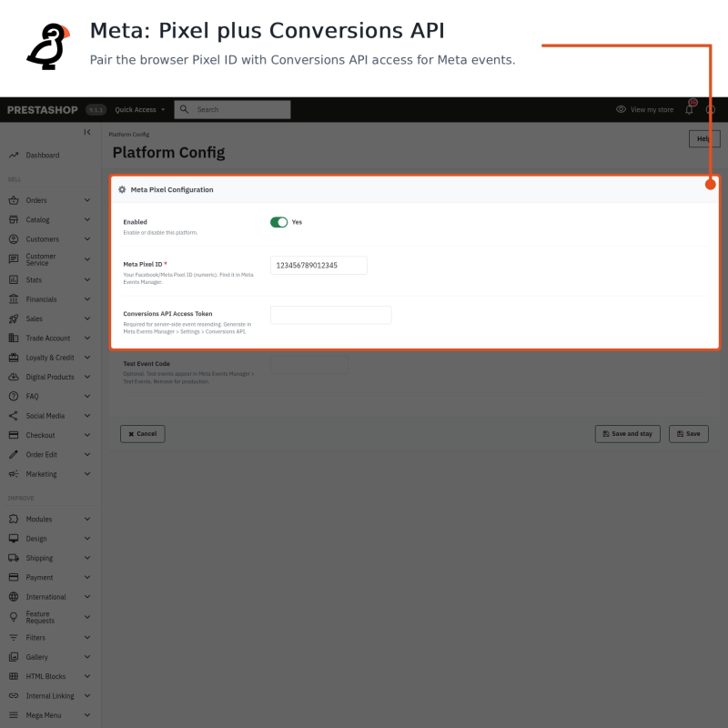Click the Platform Config breadcrumb
The height and width of the screenshot is (728, 728).
click(129, 135)
